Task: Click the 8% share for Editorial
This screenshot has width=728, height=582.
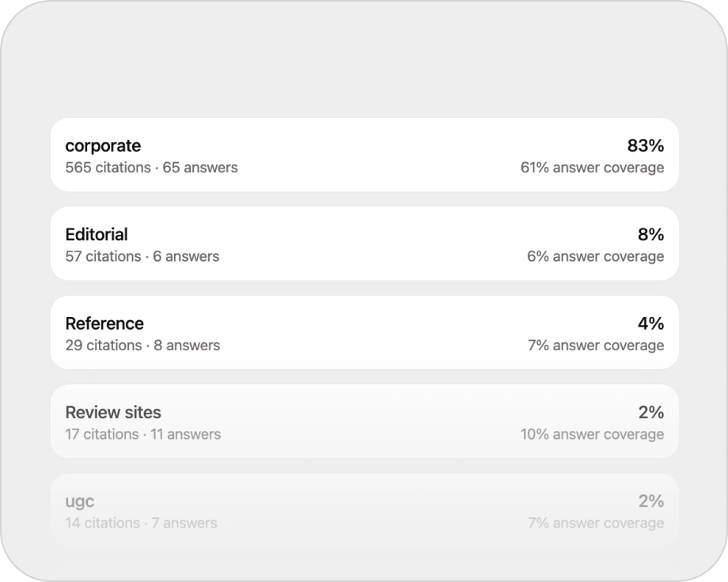Action: click(x=650, y=235)
